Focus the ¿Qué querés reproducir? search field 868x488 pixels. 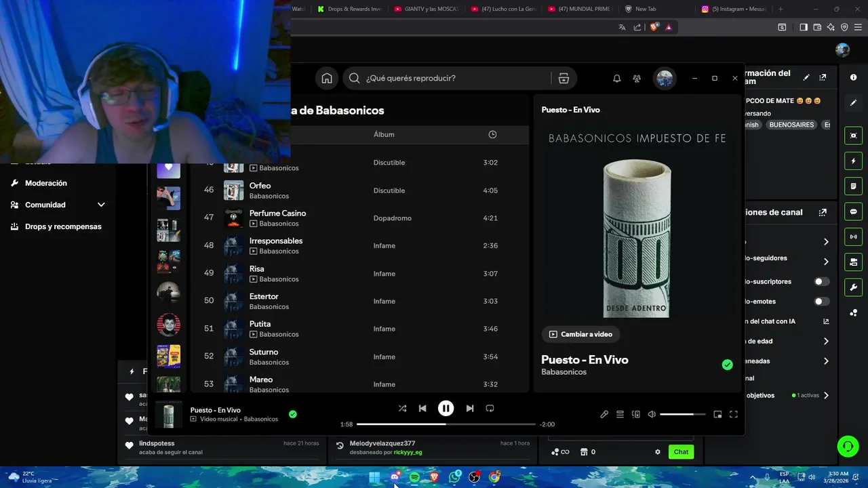tap(448, 78)
